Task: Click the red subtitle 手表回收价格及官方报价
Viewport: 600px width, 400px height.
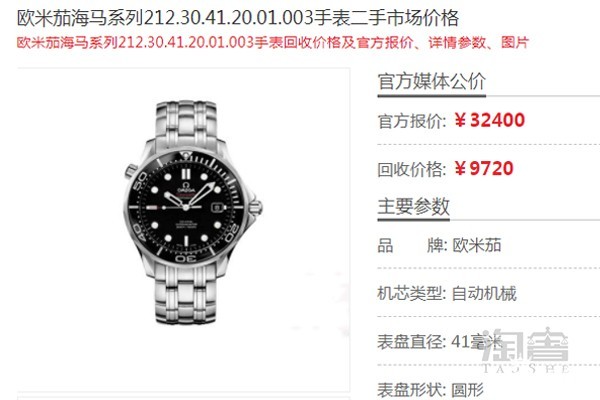Action: 272,42
